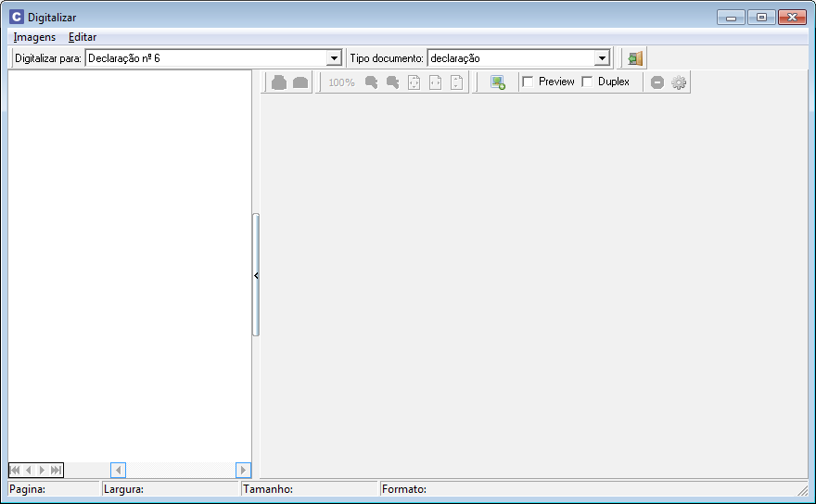The image size is (816, 504).
Task: Enable the Preview checkbox
Action: (528, 82)
